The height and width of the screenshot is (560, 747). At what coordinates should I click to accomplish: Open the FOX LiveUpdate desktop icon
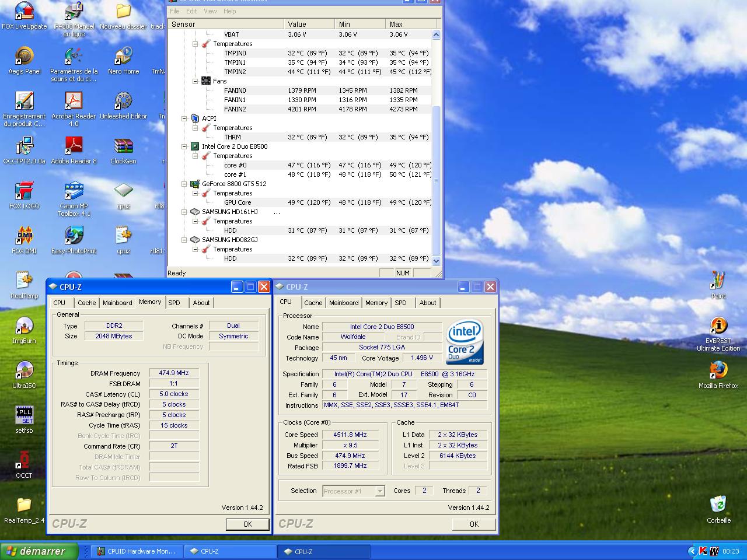point(24,16)
